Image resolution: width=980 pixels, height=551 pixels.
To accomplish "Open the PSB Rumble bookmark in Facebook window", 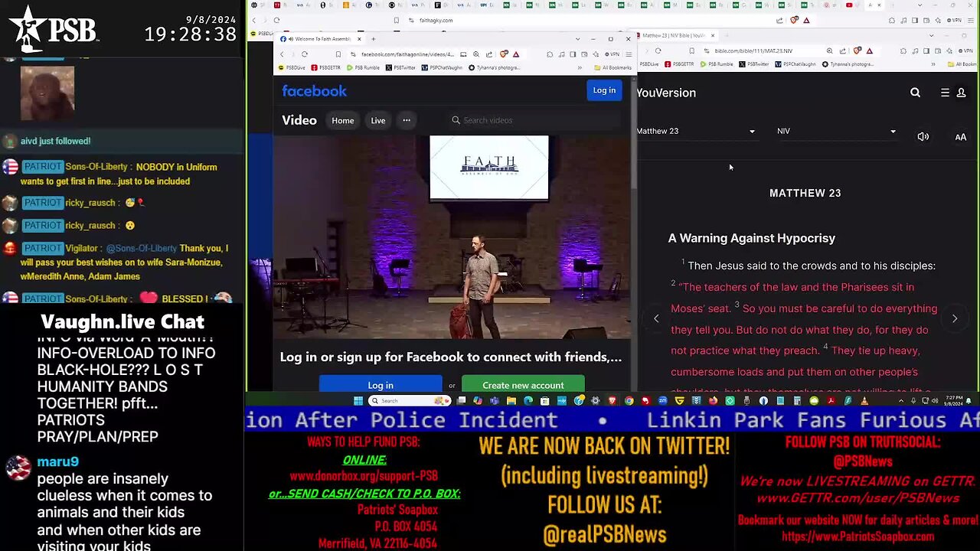I will [364, 67].
